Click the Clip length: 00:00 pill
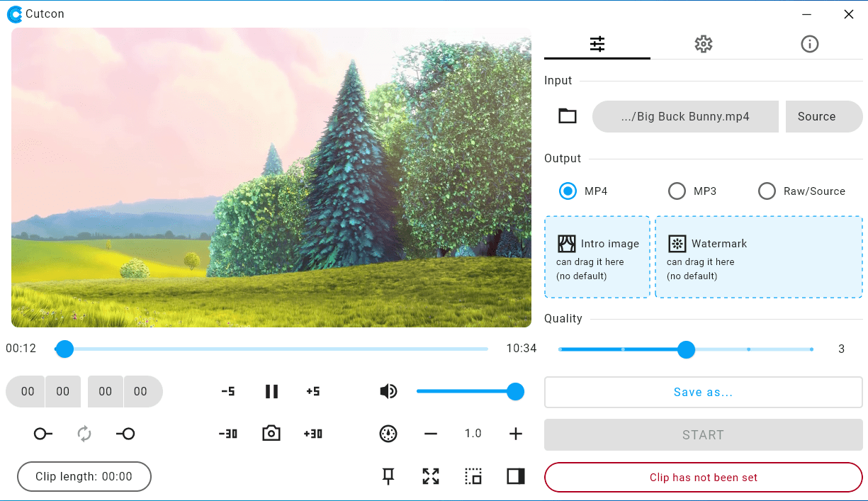This screenshot has height=501, width=868. [84, 477]
